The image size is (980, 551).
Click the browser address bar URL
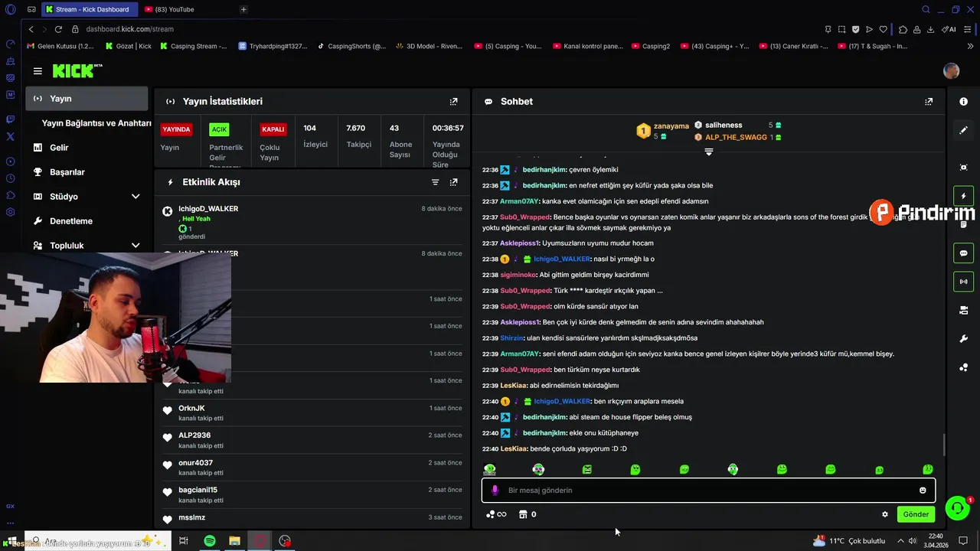point(129,29)
